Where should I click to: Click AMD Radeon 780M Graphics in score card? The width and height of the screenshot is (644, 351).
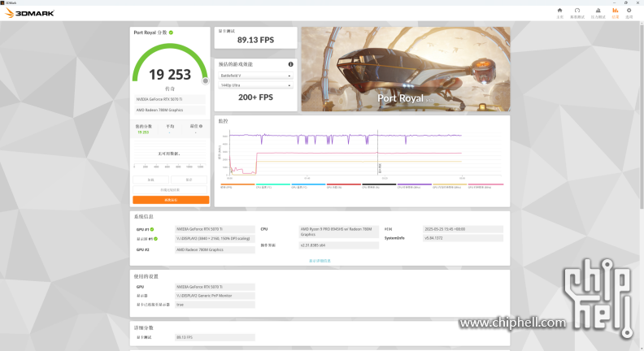(170, 110)
